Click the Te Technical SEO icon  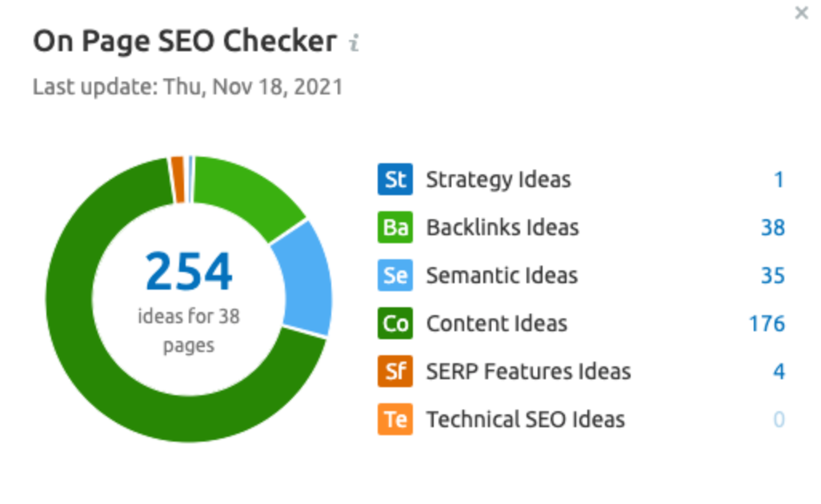(394, 419)
